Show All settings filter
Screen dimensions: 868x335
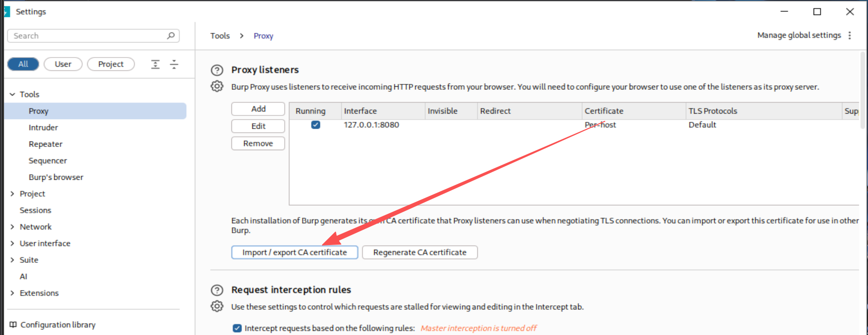point(23,64)
